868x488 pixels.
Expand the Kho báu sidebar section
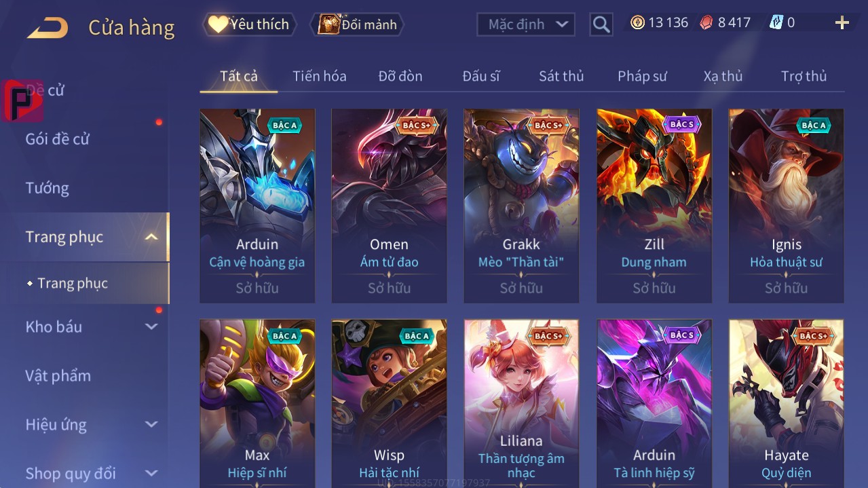151,326
